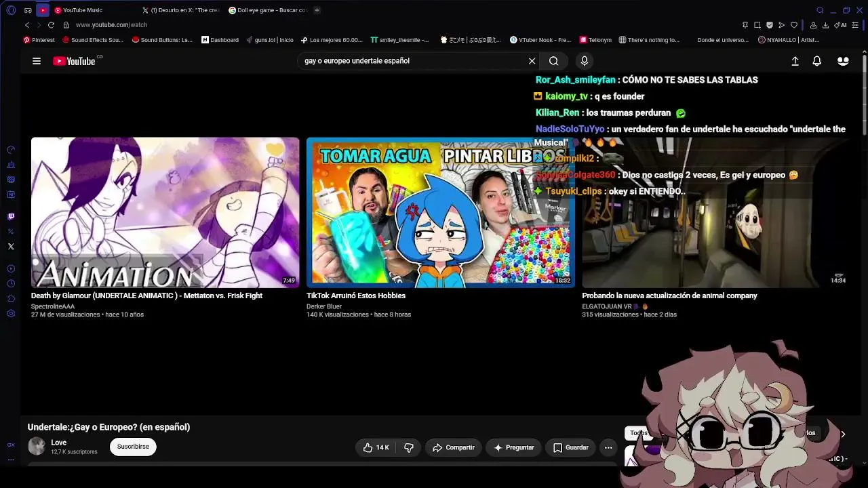
Task: Dislike the video
Action: (409, 447)
